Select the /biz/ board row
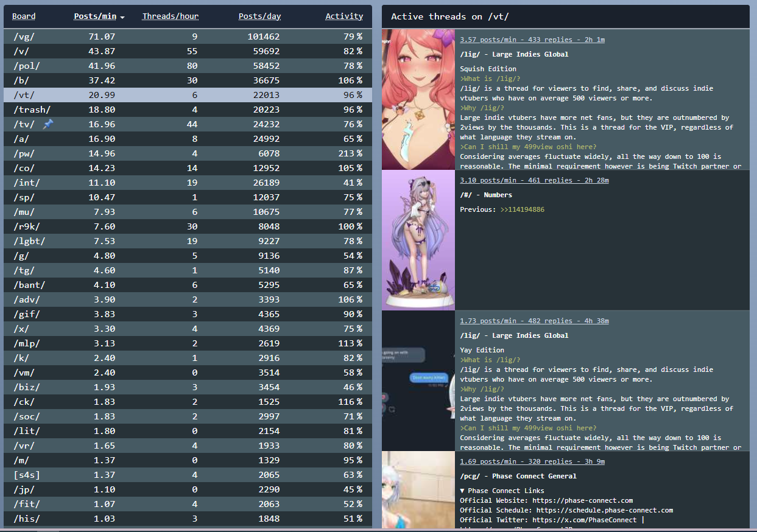757x532 pixels. tap(188, 387)
